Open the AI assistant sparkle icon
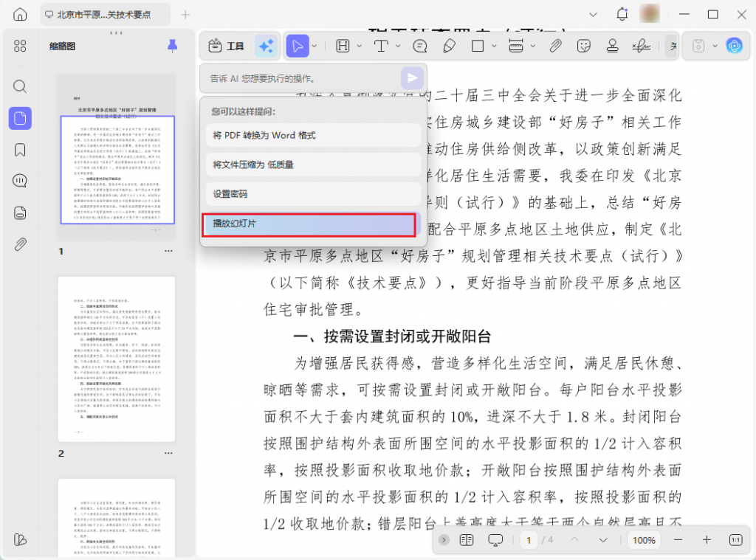 (x=266, y=46)
